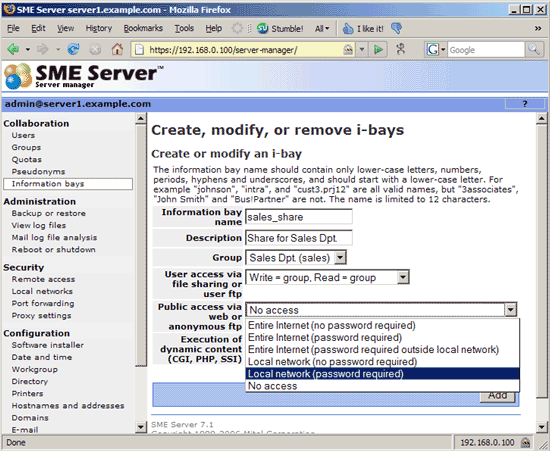Open the Users link in sidebar
Viewport: 550px width, 451px height.
[23, 135]
